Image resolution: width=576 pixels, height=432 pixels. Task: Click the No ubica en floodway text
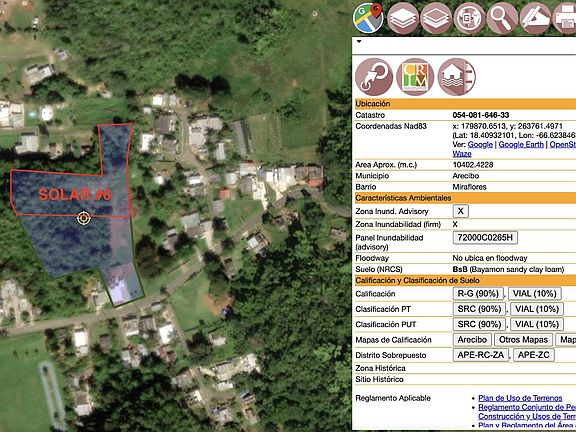(490, 258)
